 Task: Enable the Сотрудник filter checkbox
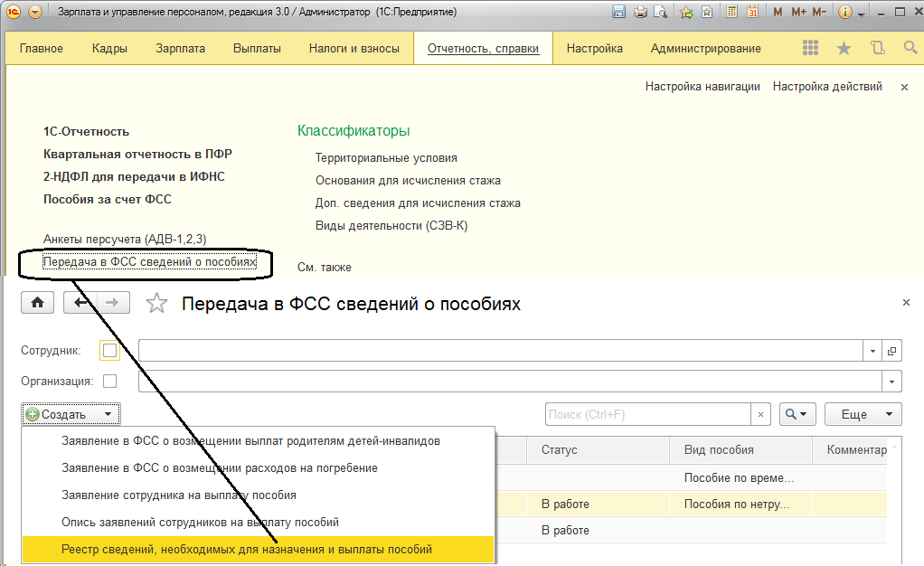109,351
